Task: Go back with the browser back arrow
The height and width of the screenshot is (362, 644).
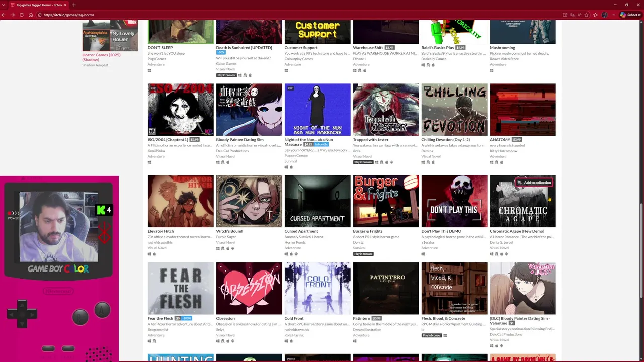Action: point(4,15)
